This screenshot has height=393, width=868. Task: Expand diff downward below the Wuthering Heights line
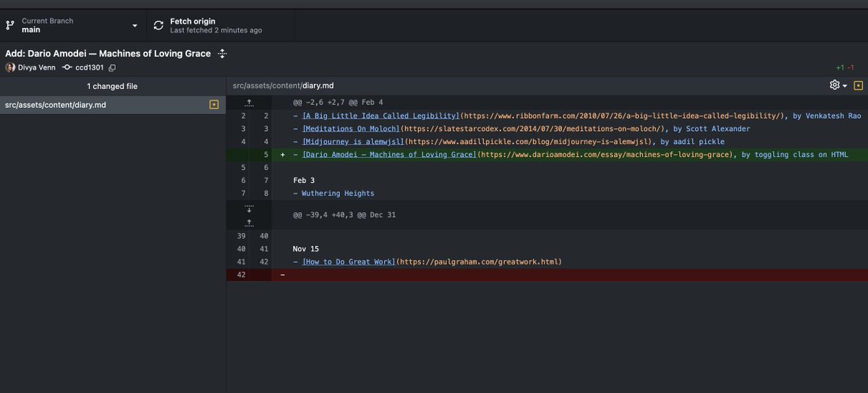coord(249,208)
